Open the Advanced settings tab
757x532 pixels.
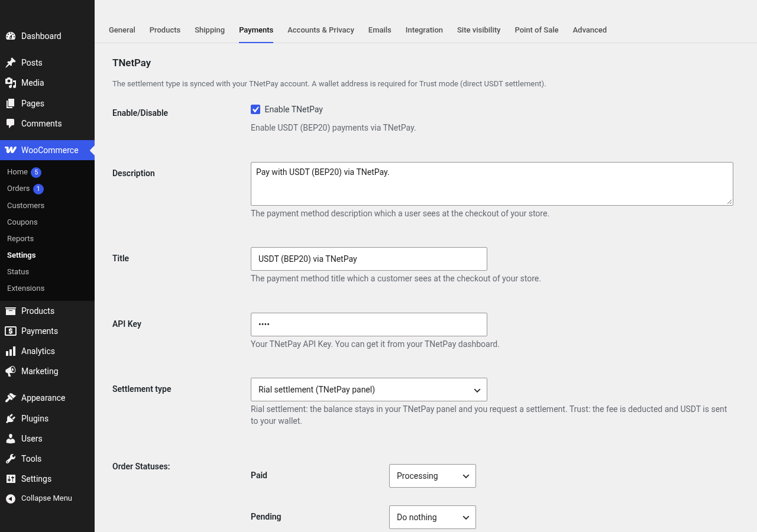[x=590, y=30]
